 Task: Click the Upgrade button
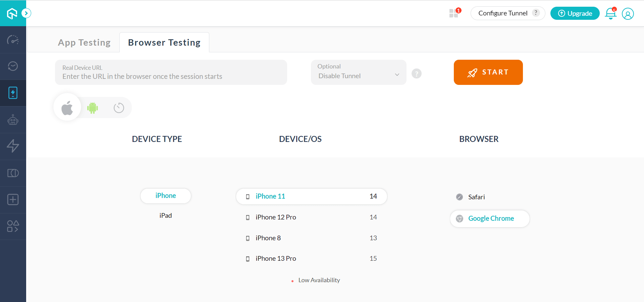pyautogui.click(x=575, y=13)
